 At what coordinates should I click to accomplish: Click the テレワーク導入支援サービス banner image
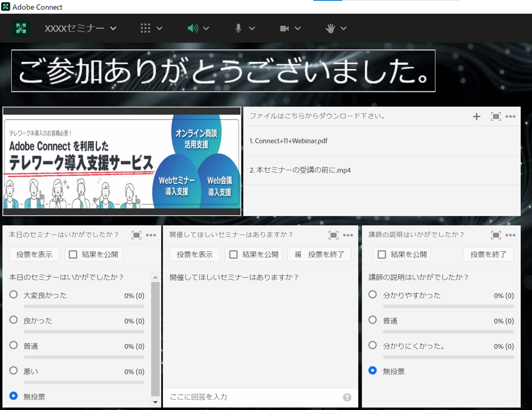click(122, 161)
